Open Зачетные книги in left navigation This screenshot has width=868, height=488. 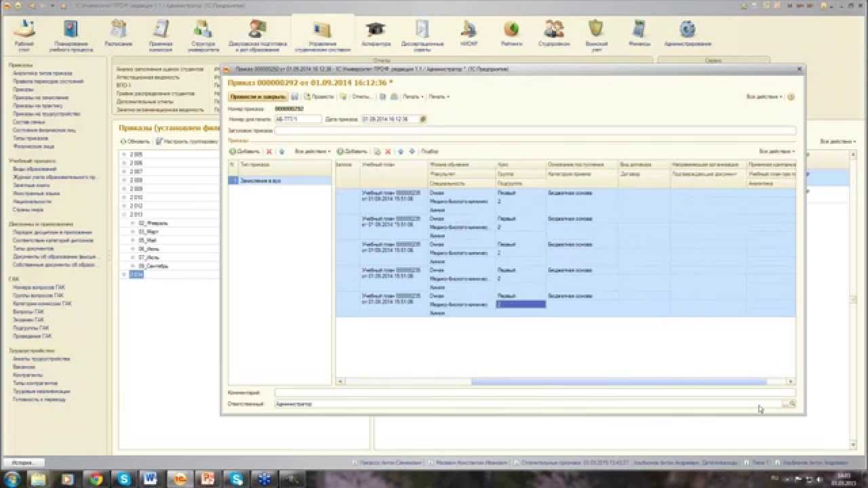click(x=31, y=185)
